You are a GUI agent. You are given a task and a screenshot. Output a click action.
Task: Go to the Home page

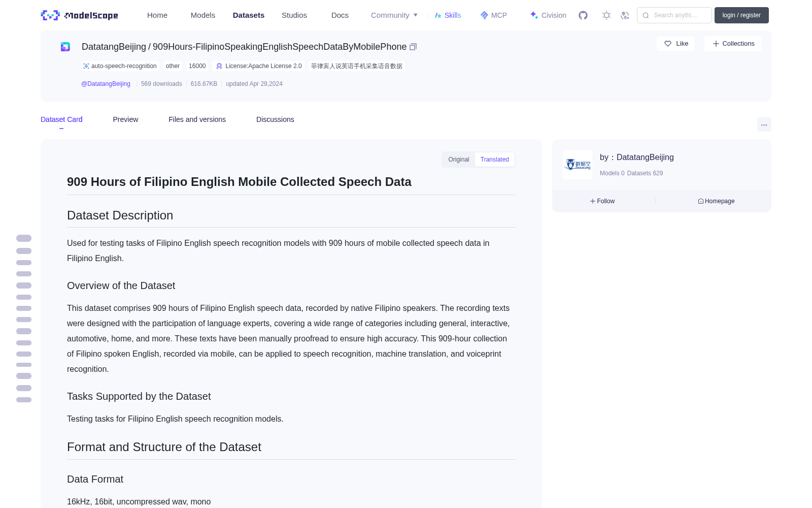(157, 15)
